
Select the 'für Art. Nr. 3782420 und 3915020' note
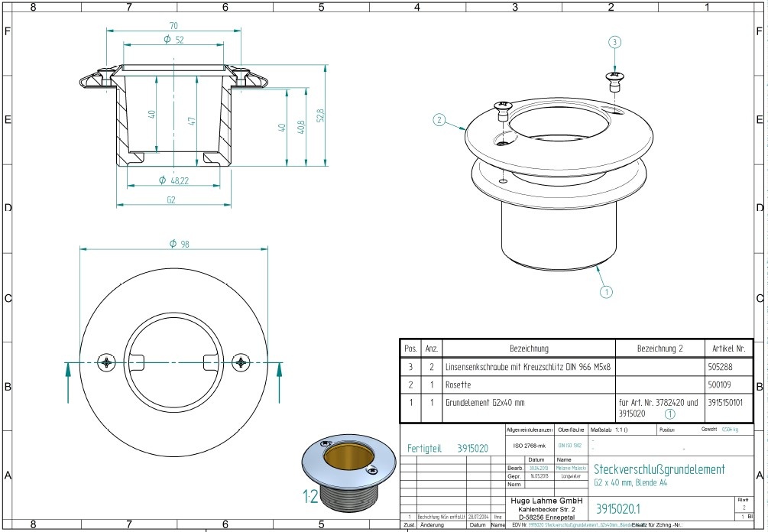coord(658,408)
